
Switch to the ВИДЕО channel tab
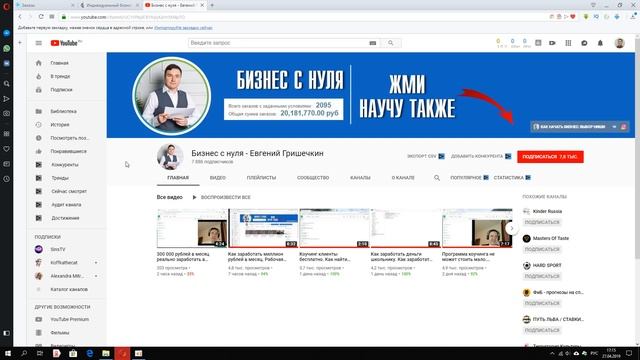pyautogui.click(x=218, y=178)
